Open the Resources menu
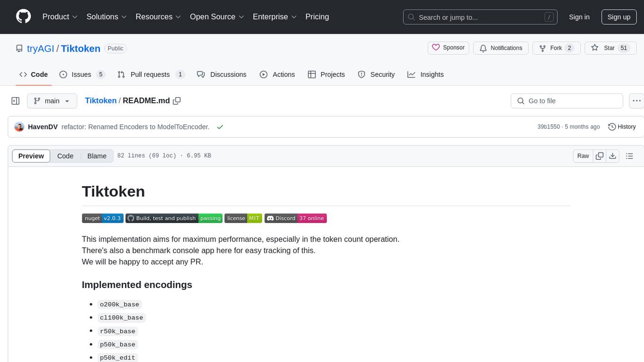This screenshot has width=644, height=362. pyautogui.click(x=159, y=17)
